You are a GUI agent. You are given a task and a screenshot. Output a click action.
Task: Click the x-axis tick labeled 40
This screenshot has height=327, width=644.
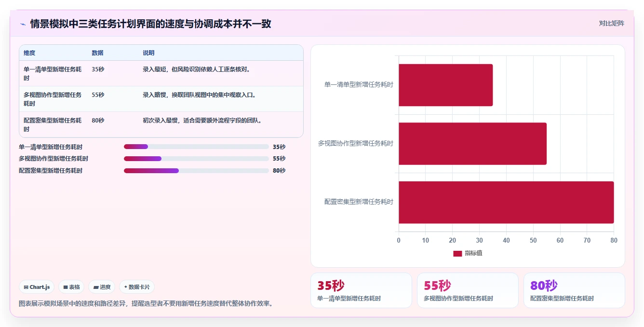click(x=506, y=240)
